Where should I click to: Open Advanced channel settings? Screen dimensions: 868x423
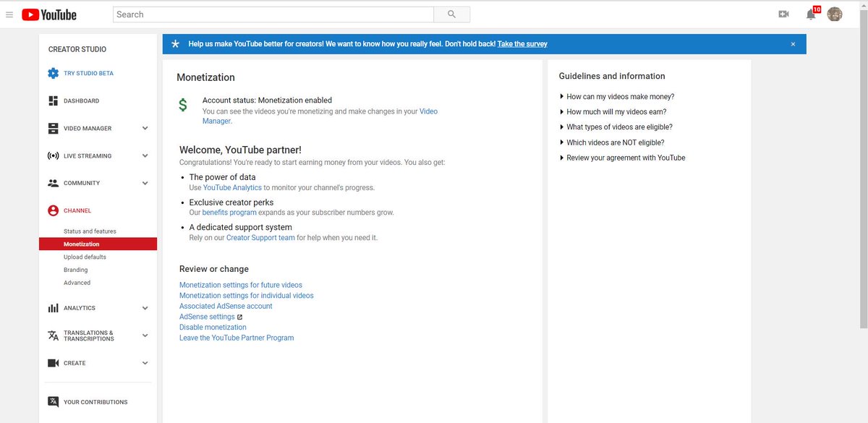[x=77, y=283]
